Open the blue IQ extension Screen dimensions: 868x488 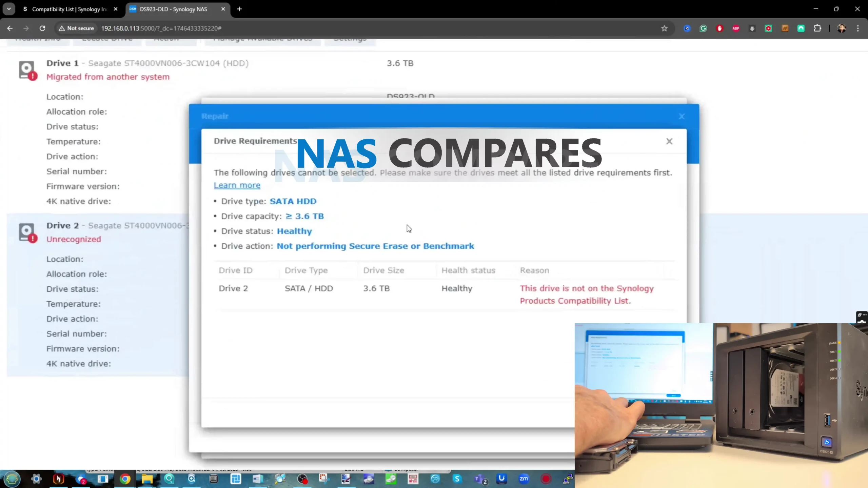[687, 28]
